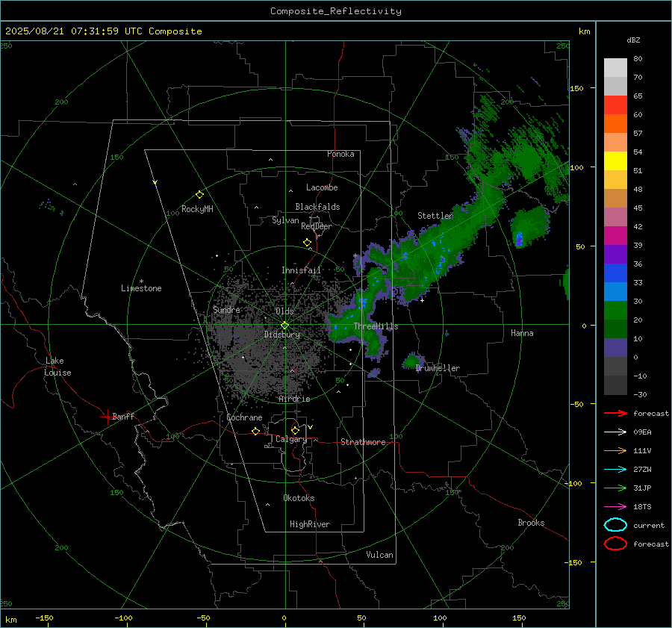
Task: Click the Banff town label
Action: coord(123,416)
